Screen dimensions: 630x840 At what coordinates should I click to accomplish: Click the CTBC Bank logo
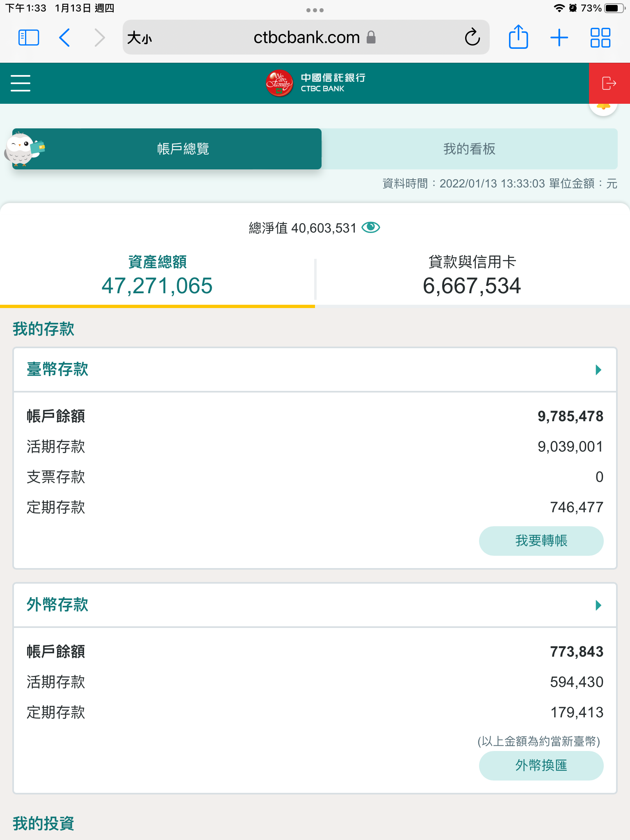pos(315,83)
